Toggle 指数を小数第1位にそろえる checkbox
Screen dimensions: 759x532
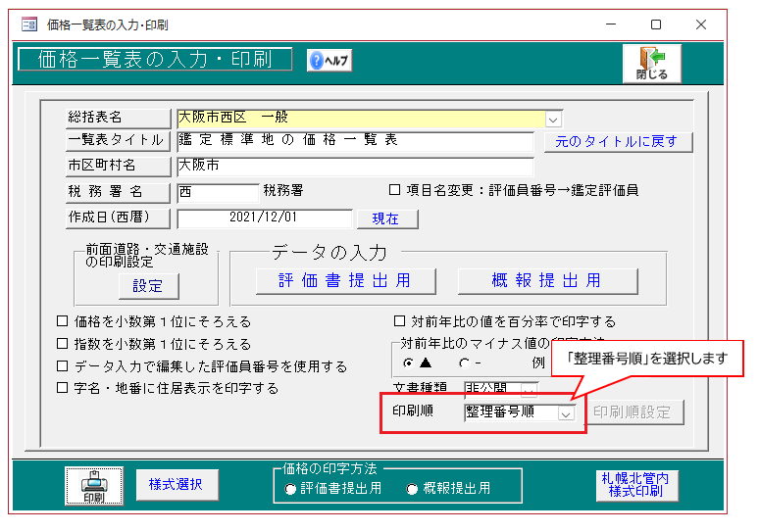63,344
